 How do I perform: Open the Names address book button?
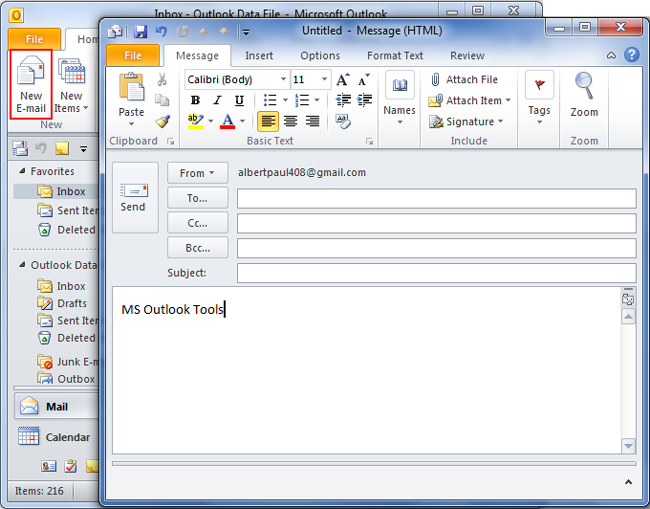(x=399, y=99)
